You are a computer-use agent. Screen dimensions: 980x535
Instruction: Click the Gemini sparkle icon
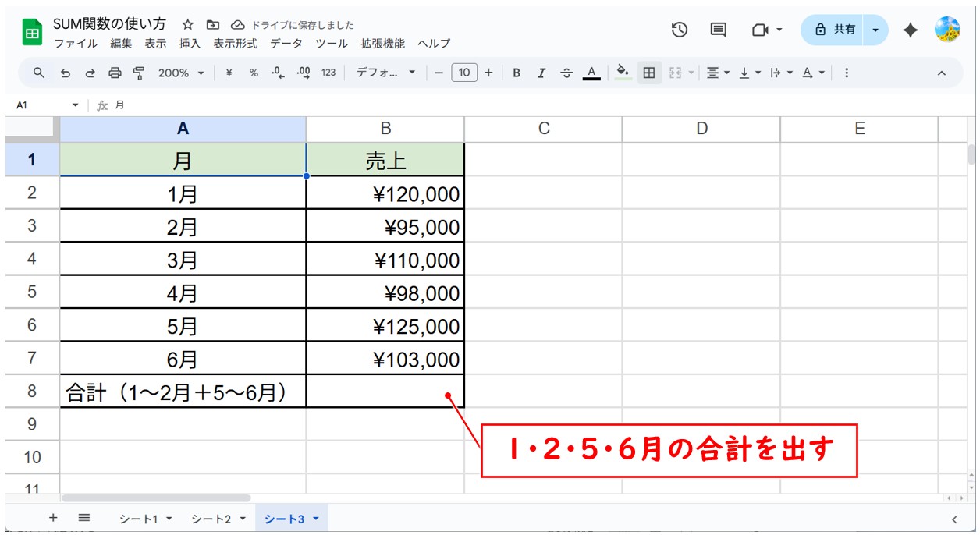tap(910, 30)
